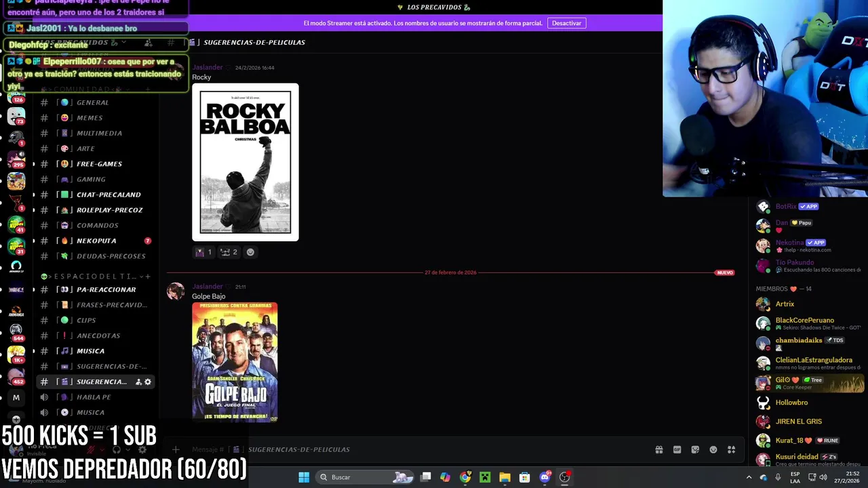Open chambiadaiks member profile
This screenshot has height=488, width=868.
(x=809, y=343)
